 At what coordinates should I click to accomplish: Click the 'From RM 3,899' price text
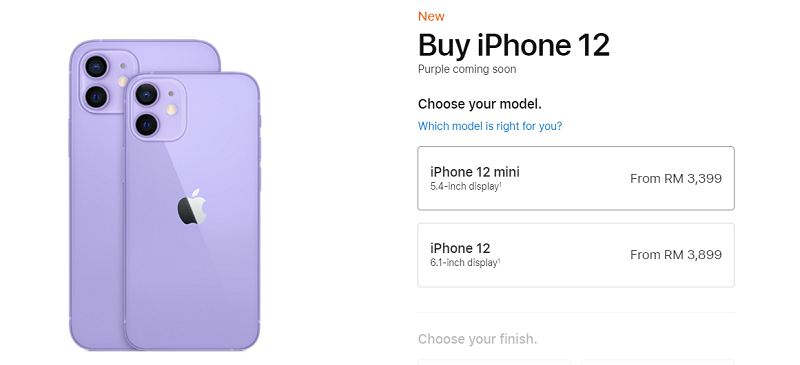[x=676, y=255]
